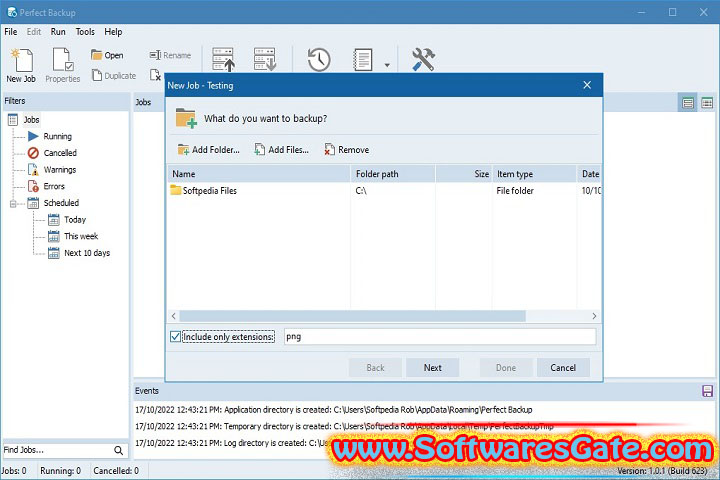Click the horizontal scrollbar left arrow
This screenshot has width=720, height=480.
(x=174, y=316)
